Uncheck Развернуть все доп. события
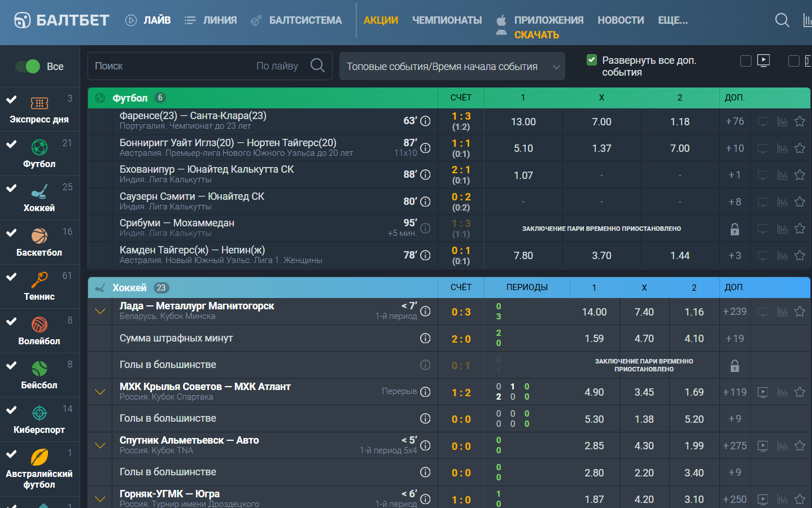Viewport: 812px width, 508px height. (592, 60)
